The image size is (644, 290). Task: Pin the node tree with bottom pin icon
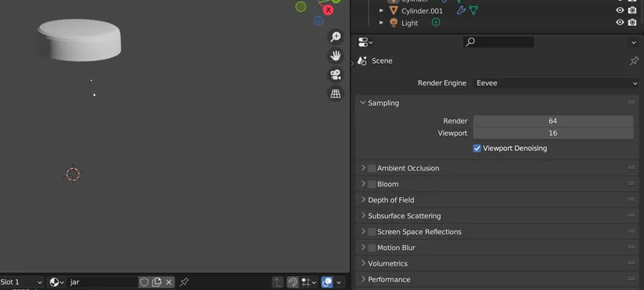pos(185,282)
